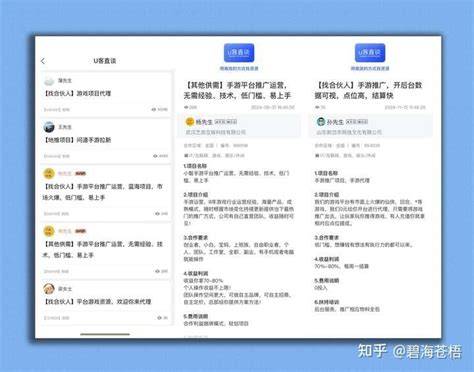This screenshot has height=372, width=474.
Task: Click view-count eye on 游戏项目代理 listing
Action: 154,109
